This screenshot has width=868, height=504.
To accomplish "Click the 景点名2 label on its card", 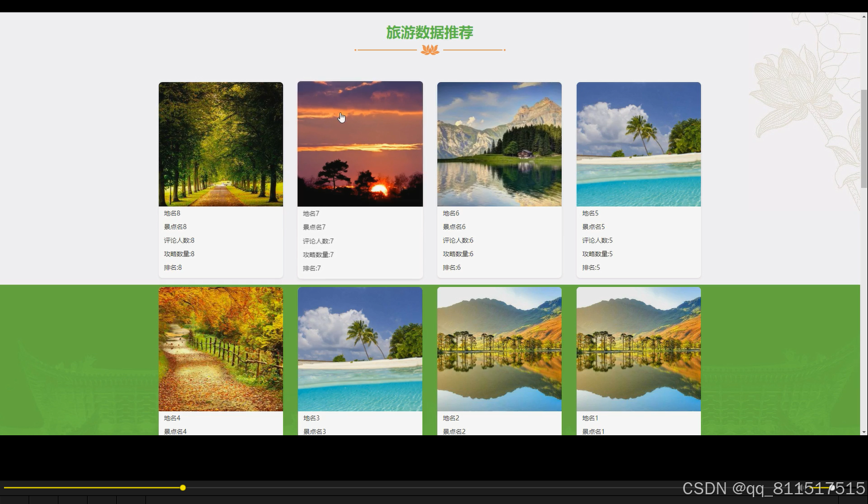I will click(x=453, y=431).
